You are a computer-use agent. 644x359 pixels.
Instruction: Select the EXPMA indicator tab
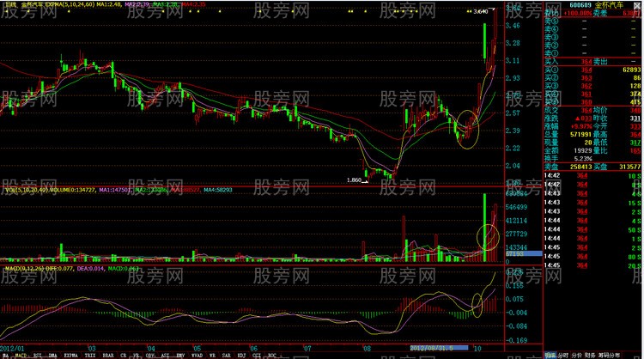pos(71,356)
